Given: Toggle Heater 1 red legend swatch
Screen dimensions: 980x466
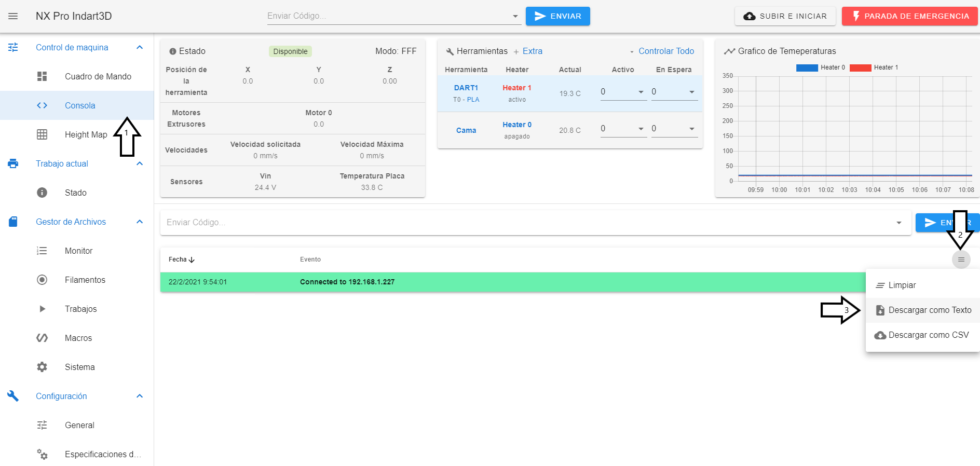Looking at the screenshot, I should click(859, 67).
